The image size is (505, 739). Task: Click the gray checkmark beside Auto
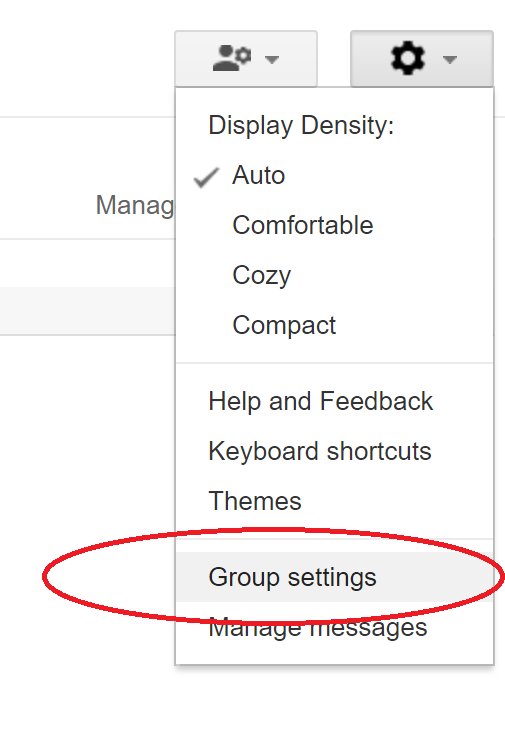(206, 177)
